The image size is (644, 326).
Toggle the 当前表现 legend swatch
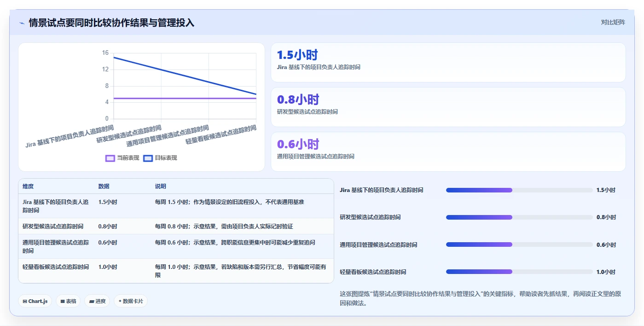pyautogui.click(x=110, y=158)
